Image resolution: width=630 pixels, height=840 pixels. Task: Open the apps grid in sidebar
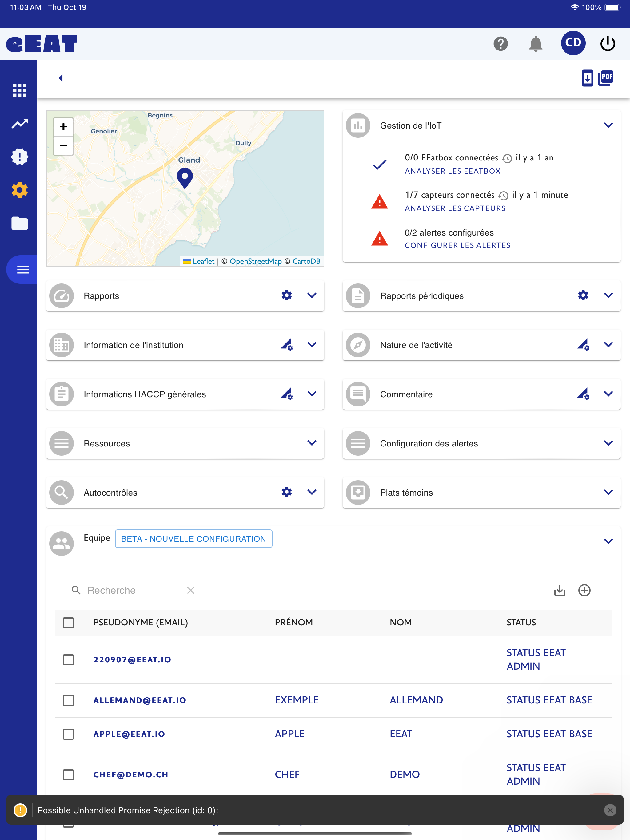coord(19,90)
